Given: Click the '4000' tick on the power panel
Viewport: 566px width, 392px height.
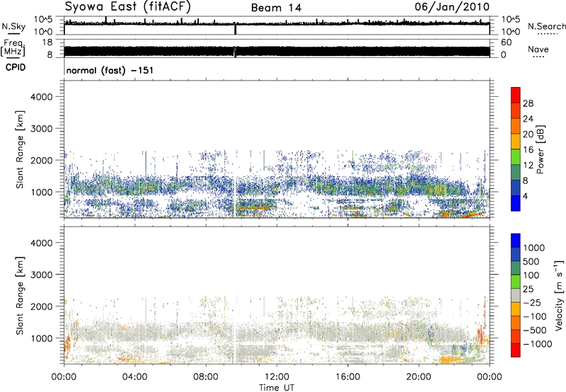Looking at the screenshot, I should point(41,97).
